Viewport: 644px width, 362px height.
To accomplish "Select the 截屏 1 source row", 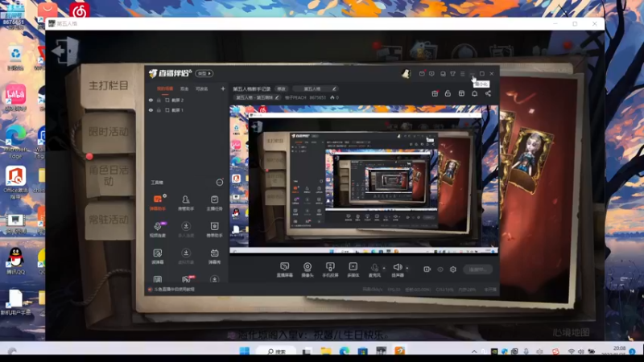I will [x=186, y=110].
